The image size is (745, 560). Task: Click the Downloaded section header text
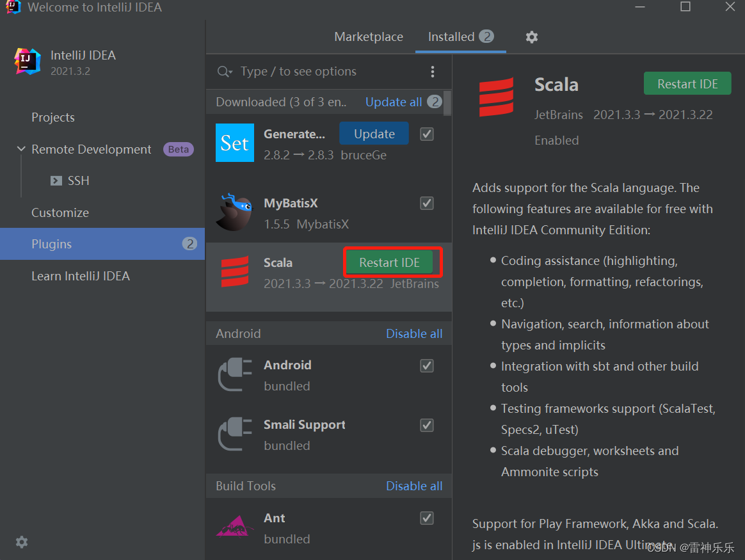click(281, 102)
